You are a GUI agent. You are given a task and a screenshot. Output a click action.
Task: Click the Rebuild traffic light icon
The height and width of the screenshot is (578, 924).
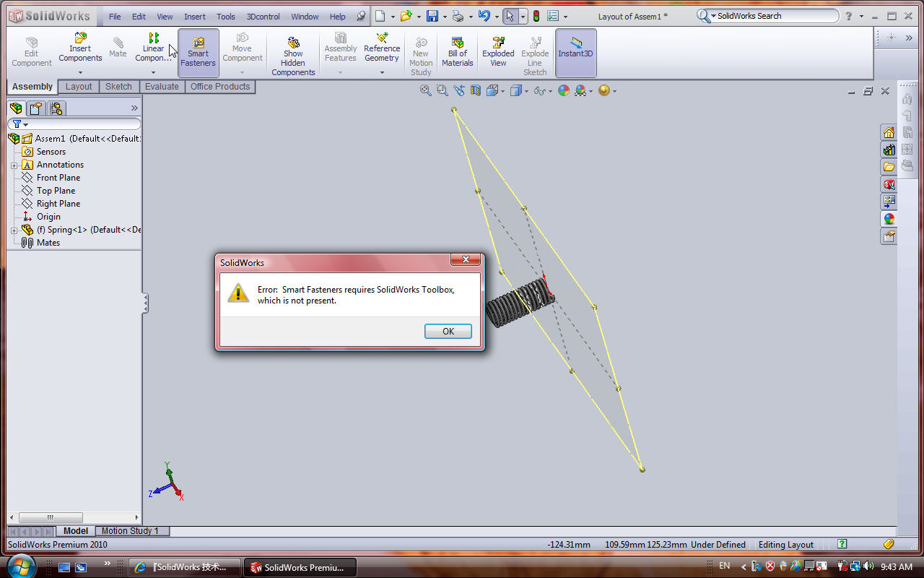click(536, 16)
